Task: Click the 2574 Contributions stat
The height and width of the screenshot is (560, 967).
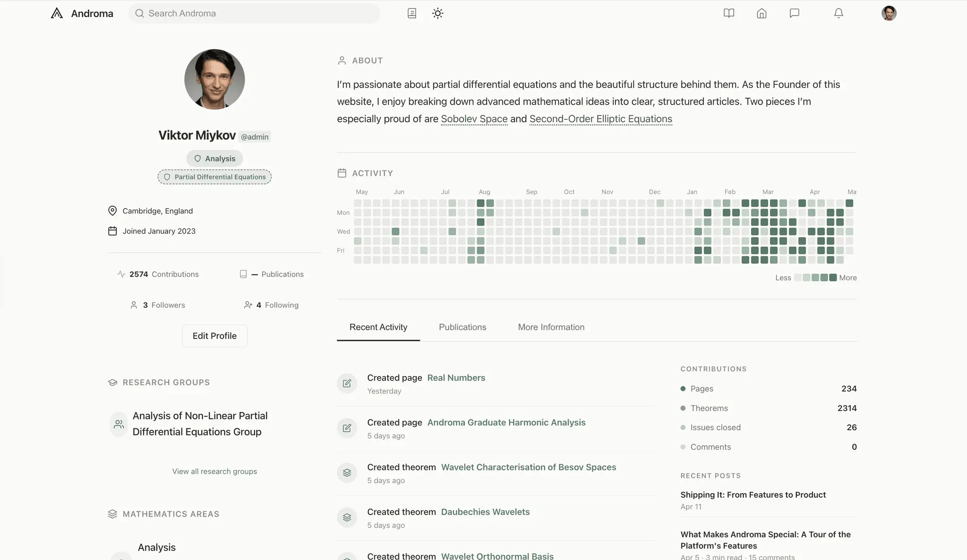Action: tap(158, 274)
